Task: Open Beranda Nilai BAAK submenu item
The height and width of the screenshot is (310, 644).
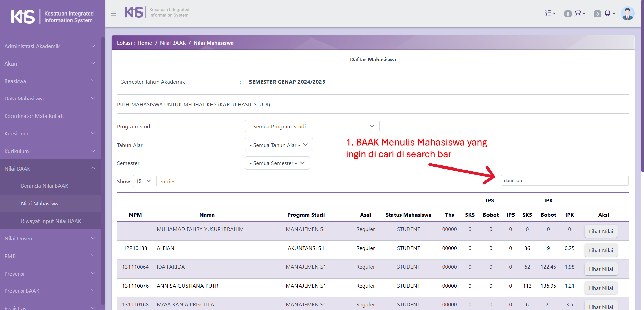Action: click(45, 186)
